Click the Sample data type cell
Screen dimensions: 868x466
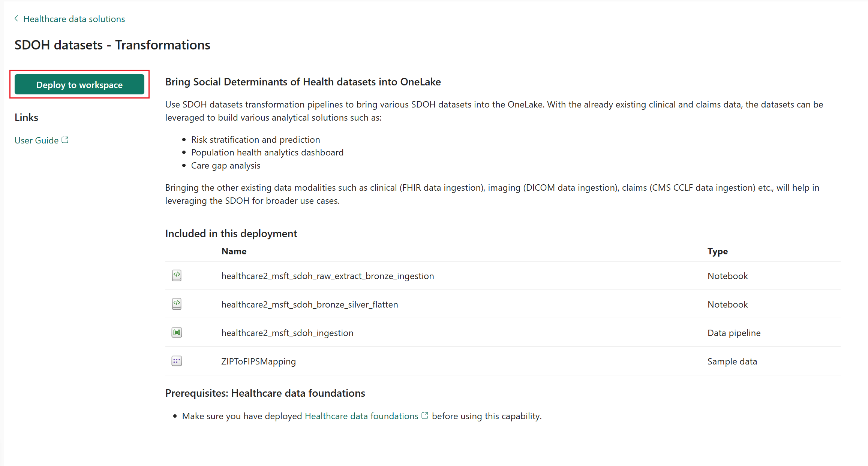(x=732, y=361)
